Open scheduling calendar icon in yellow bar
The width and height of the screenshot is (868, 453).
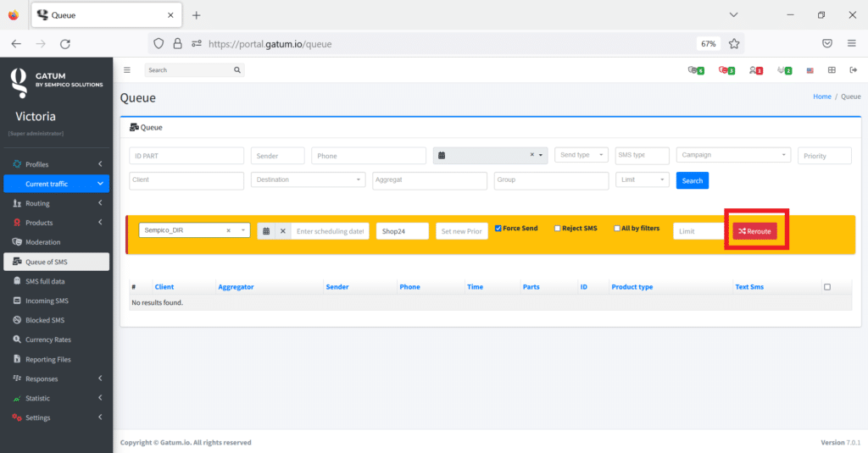(x=265, y=231)
